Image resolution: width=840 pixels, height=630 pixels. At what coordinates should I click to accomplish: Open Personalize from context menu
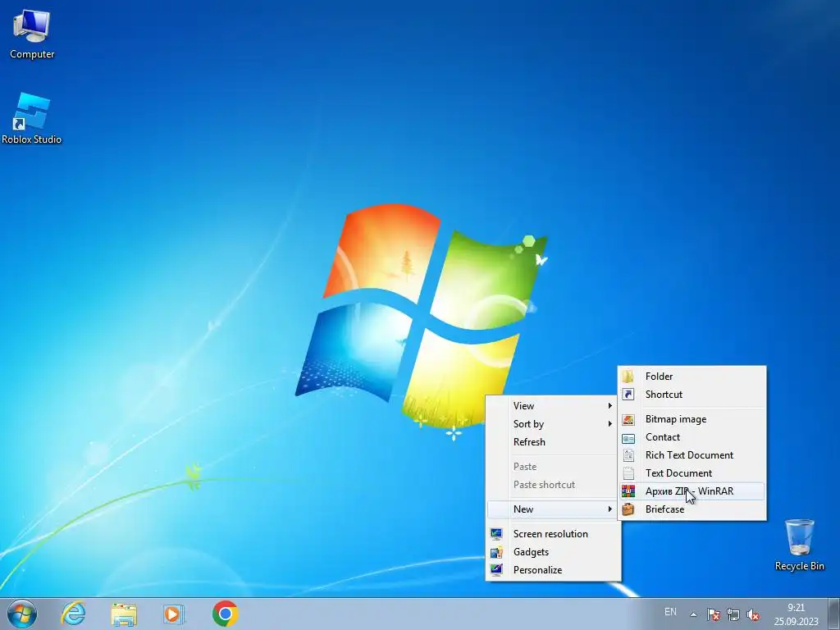(553, 570)
